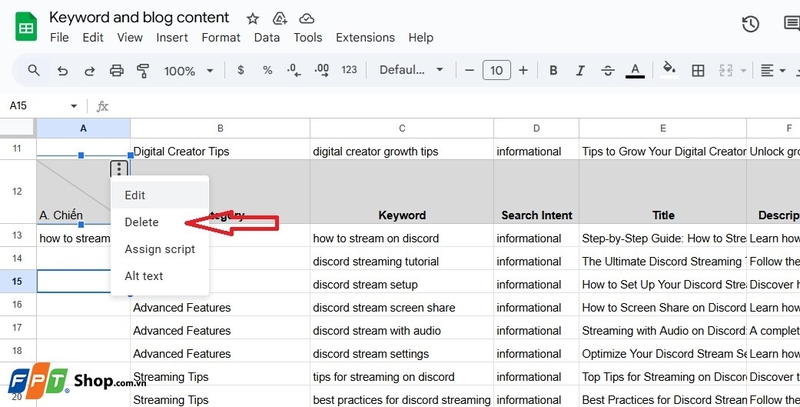Toggle italic formatting
Image resolution: width=800 pixels, height=407 pixels.
(x=580, y=70)
